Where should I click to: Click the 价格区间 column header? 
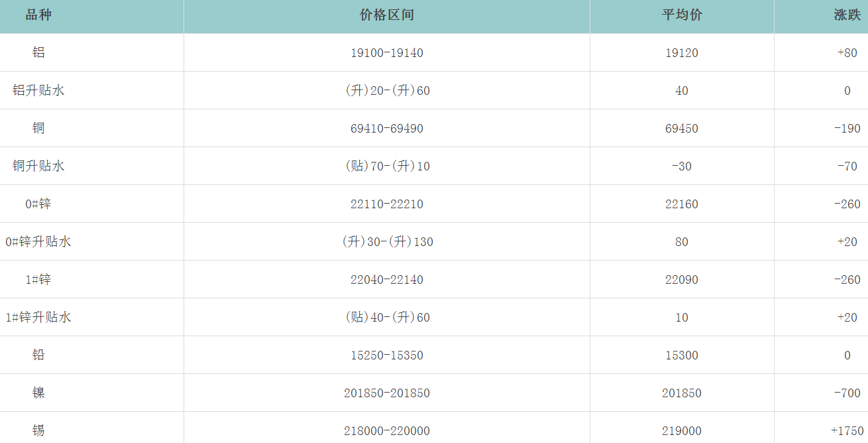[x=386, y=15]
